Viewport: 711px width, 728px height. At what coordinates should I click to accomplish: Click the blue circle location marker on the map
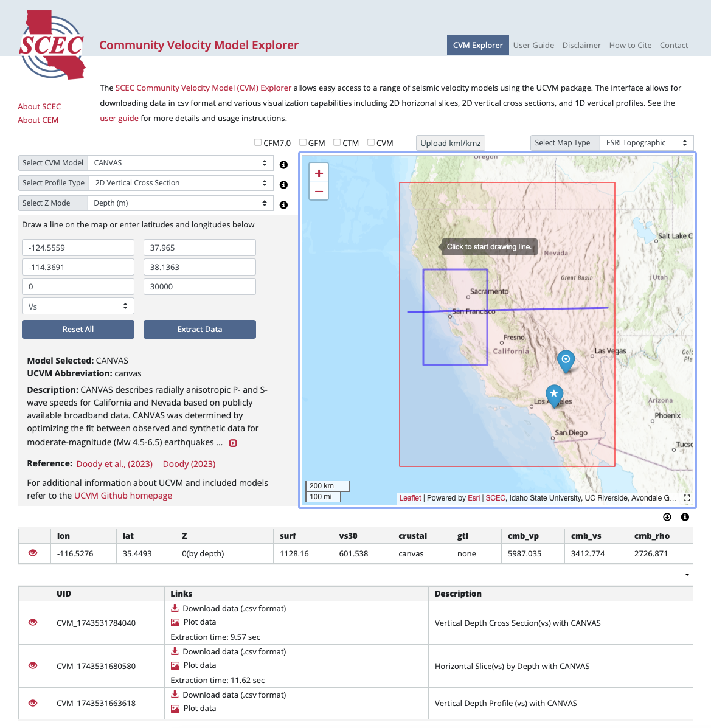coord(566,361)
